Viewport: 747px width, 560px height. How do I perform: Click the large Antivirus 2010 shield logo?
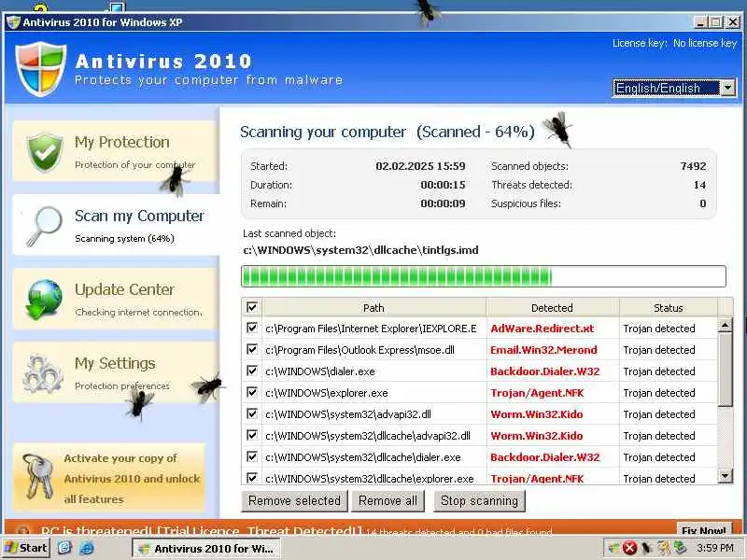(41, 68)
